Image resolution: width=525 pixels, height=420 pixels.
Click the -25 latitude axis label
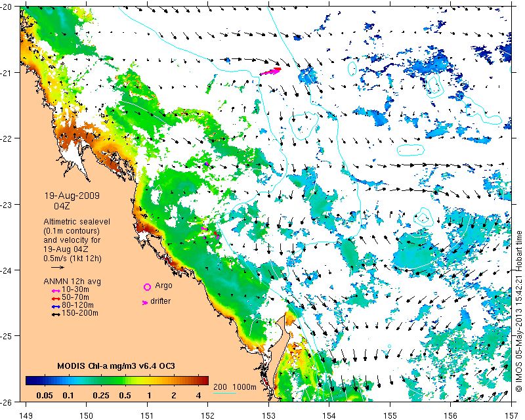point(6,336)
